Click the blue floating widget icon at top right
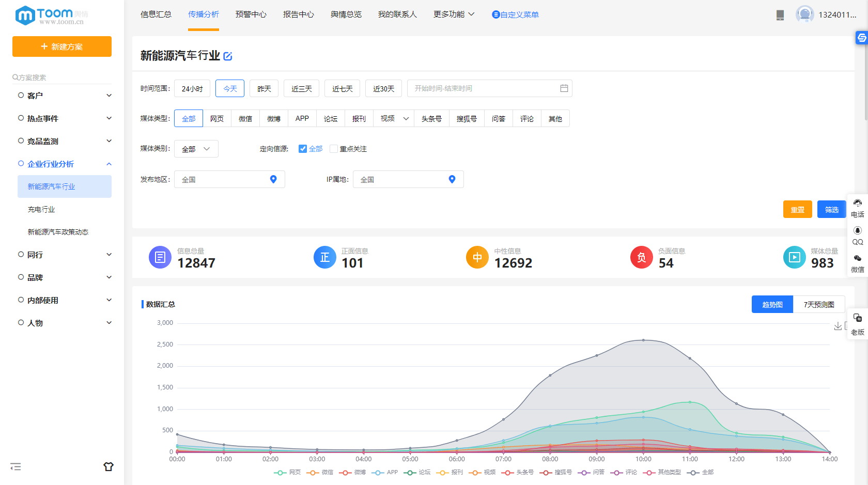 862,38
